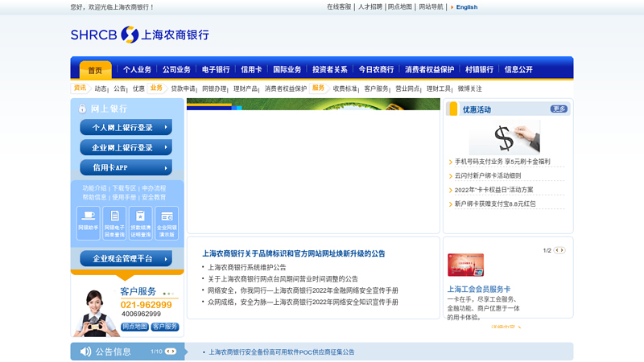The width and height of the screenshot is (644, 362).
Task: Click 客户服务 button below the phone number
Action: click(x=165, y=327)
